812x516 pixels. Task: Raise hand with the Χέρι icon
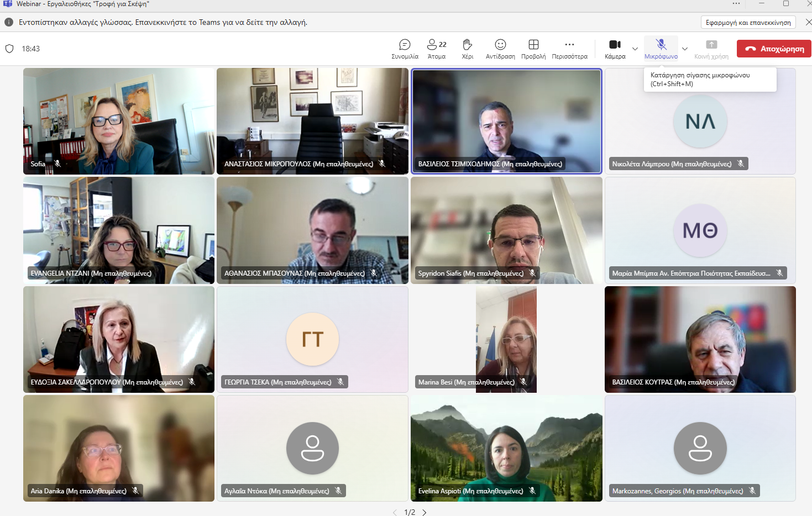pyautogui.click(x=467, y=49)
